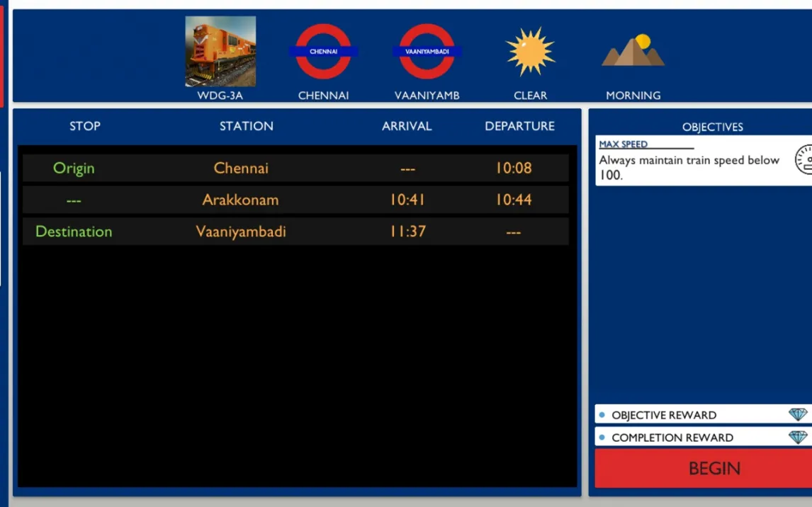Click the Objective Reward diamond icon

(798, 415)
